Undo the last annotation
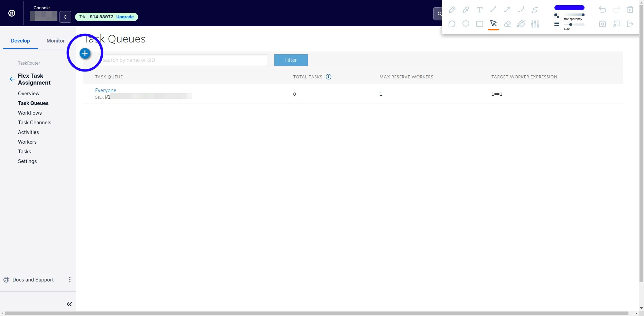The image size is (644, 316). pos(602,10)
